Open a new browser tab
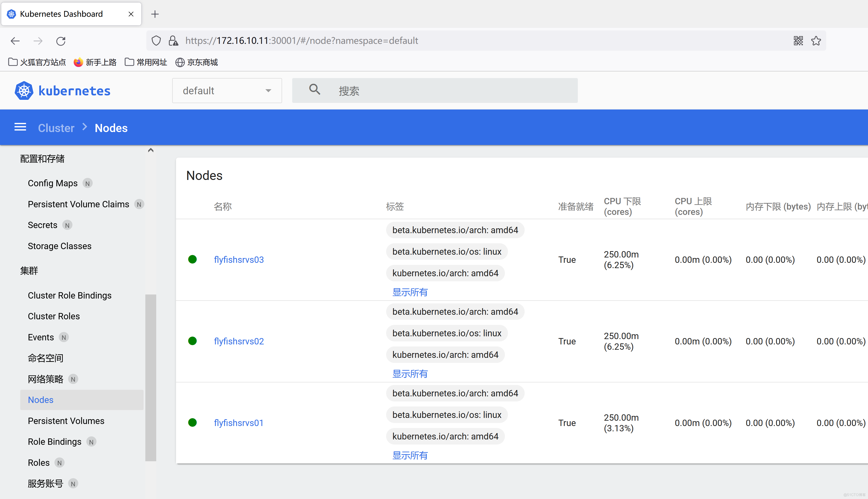868x499 pixels. 155,14
